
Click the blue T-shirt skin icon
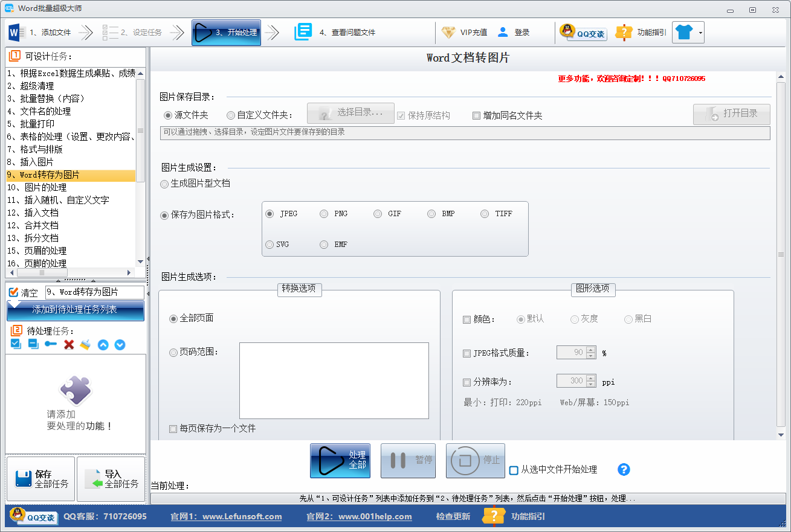point(683,33)
